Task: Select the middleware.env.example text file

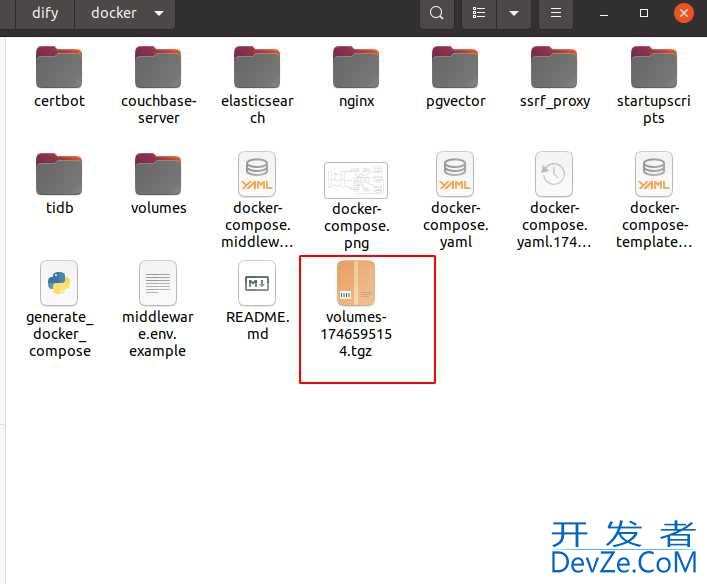Action: pyautogui.click(x=158, y=284)
